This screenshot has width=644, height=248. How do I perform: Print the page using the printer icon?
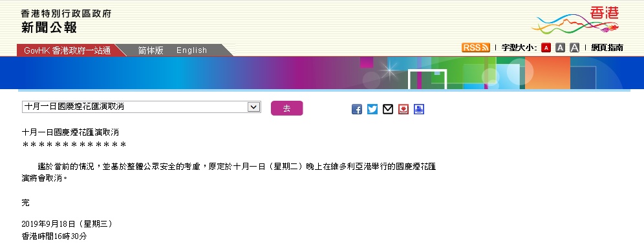pyautogui.click(x=419, y=109)
